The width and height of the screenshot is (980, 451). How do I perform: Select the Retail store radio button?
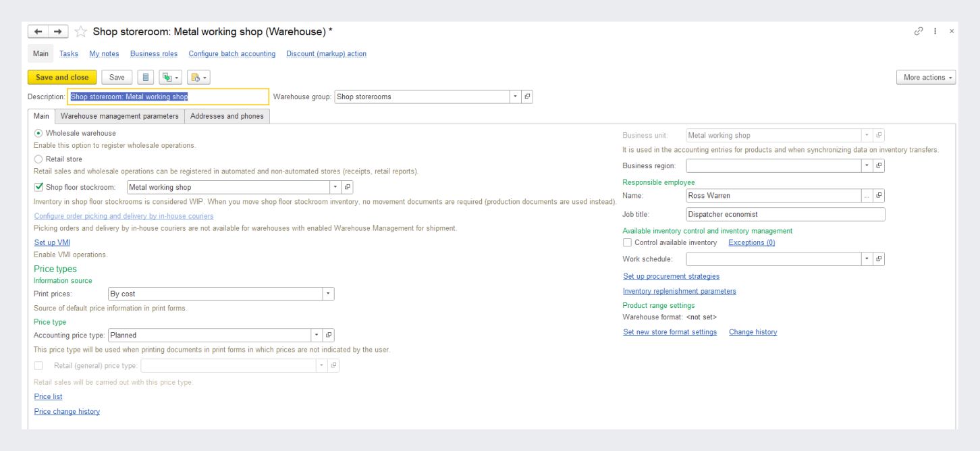tap(38, 159)
